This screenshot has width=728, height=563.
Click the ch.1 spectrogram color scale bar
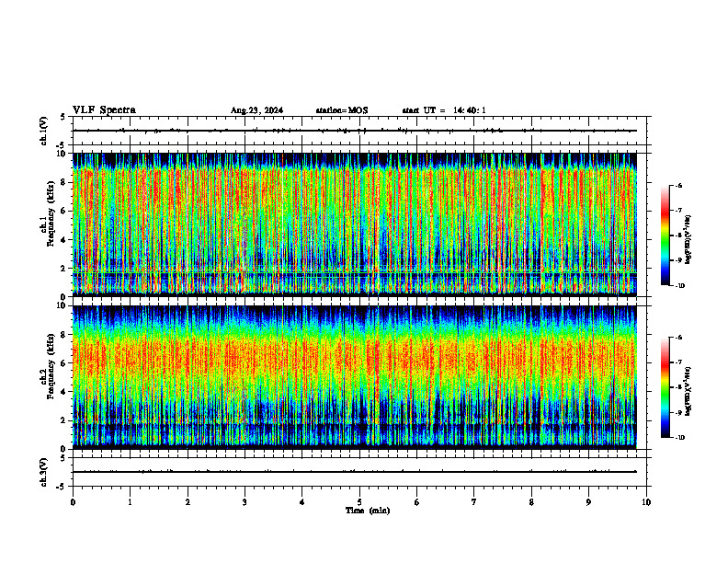click(x=665, y=236)
